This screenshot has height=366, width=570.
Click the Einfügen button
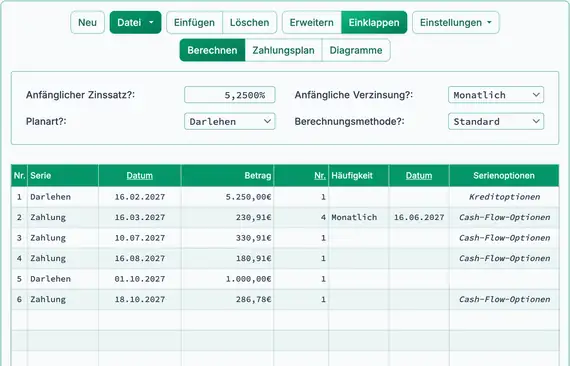[194, 23]
